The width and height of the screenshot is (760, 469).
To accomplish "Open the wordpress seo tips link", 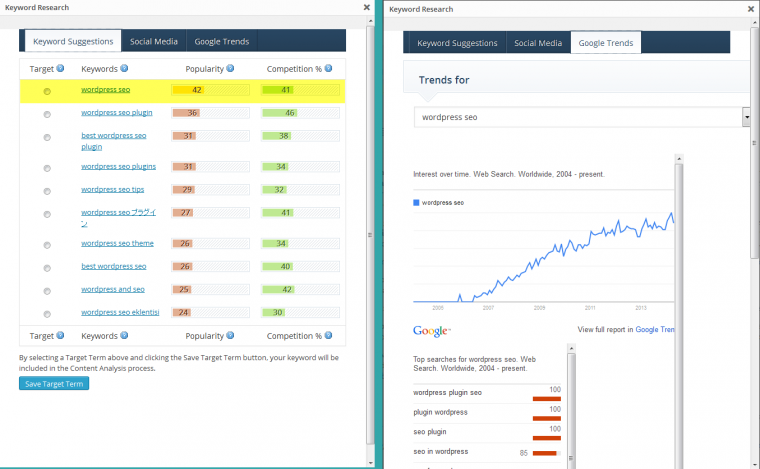I will pyautogui.click(x=112, y=189).
